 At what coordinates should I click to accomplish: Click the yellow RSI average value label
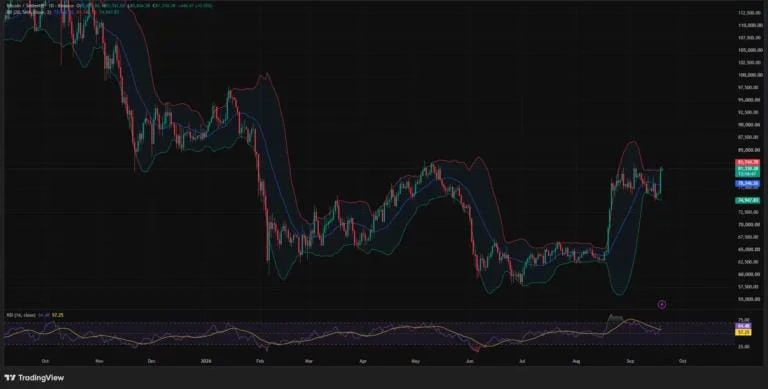pos(744,332)
